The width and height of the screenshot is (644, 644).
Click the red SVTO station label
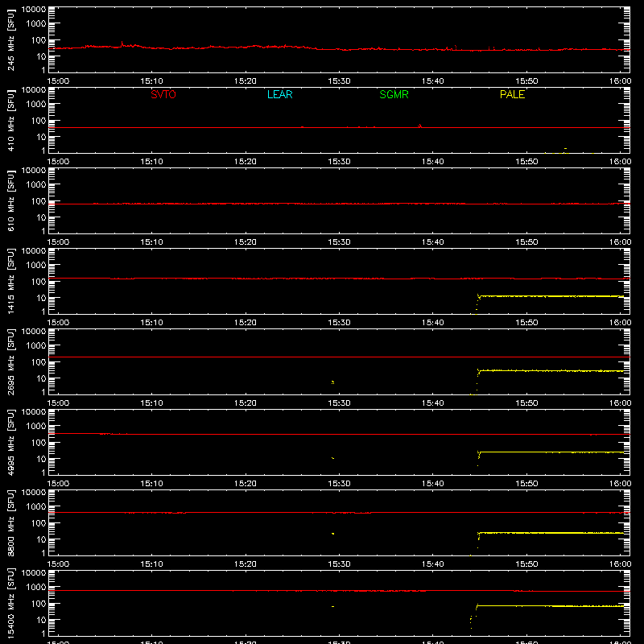(163, 94)
